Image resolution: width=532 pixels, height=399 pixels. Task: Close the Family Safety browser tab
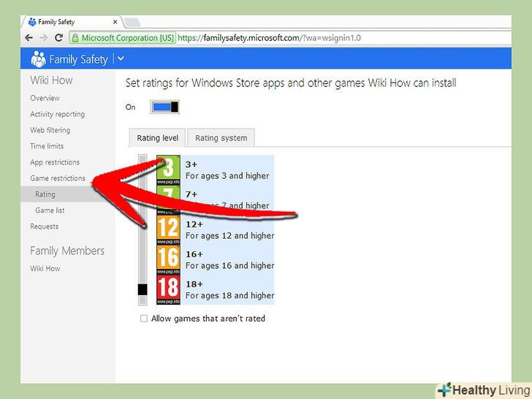tap(115, 22)
